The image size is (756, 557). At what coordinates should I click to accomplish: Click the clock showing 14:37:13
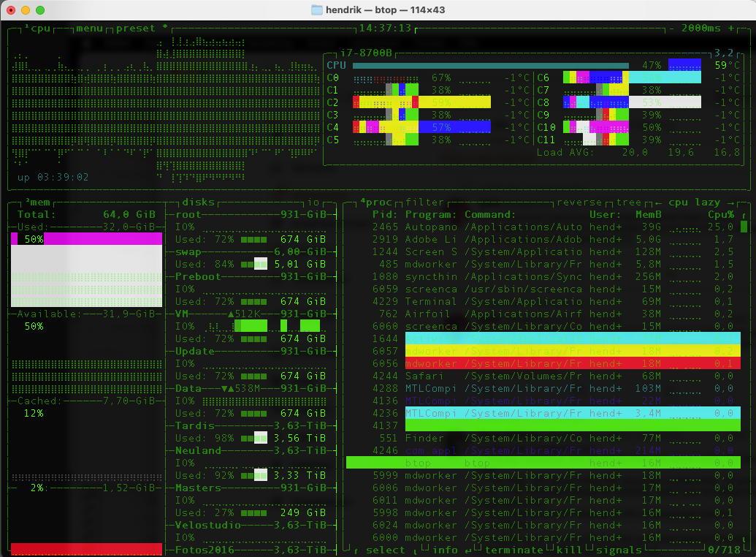[x=385, y=29]
